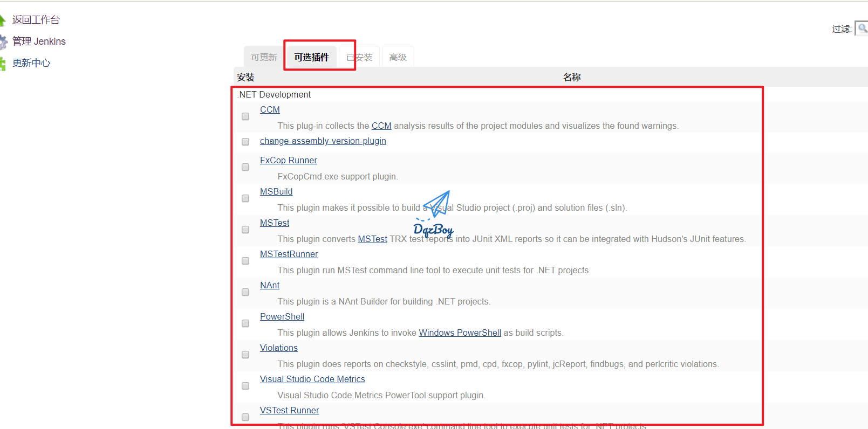Click the 管理 Jenkins sidebar link
Viewport: 868px width, 429px height.
[39, 41]
